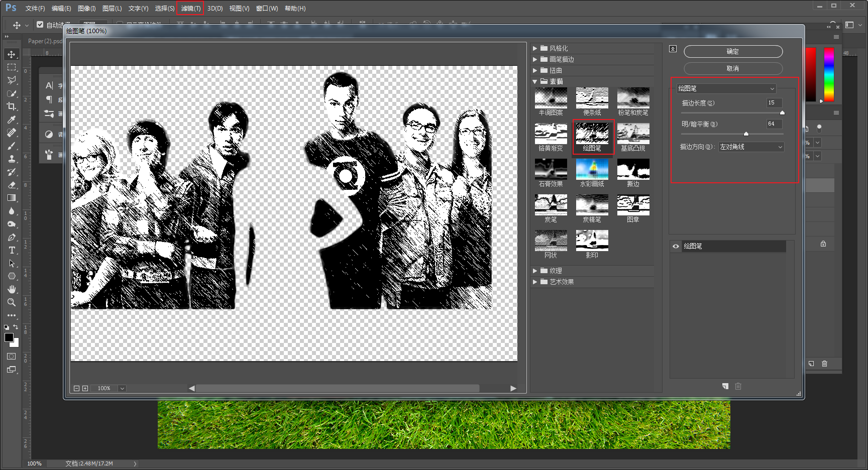
Task: Click preview horizontal scrollbar right arrow
Action: [513, 388]
